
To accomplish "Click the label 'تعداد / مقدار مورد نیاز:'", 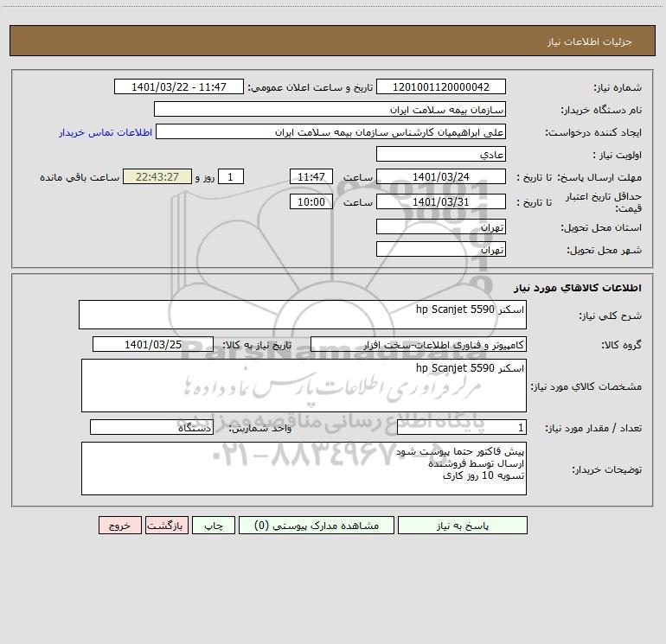I will [x=593, y=429].
